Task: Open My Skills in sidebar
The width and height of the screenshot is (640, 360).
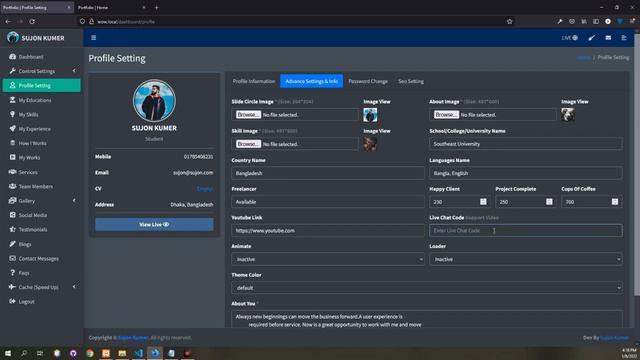Action: 41,114
